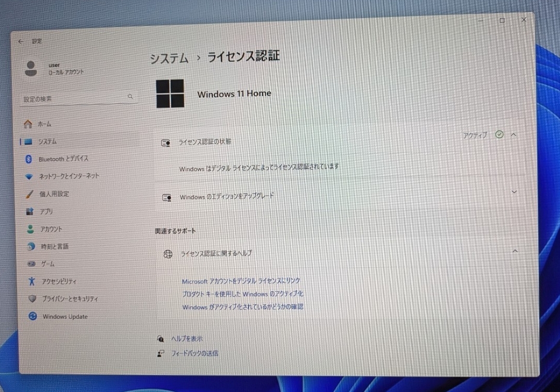This screenshot has height=392, width=560.
Task: Open Windows がアクティブ化されているかどうかの確認 link
Action: (x=243, y=307)
